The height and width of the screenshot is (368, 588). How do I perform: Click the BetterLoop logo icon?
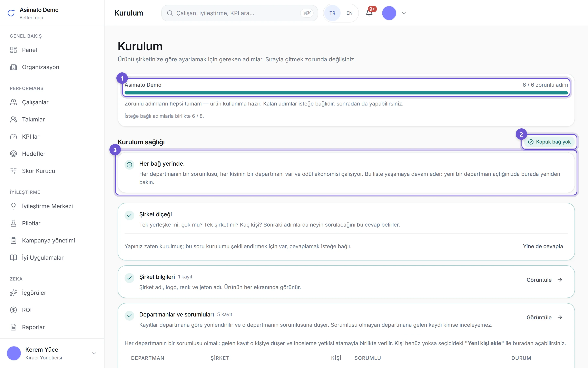(x=11, y=13)
